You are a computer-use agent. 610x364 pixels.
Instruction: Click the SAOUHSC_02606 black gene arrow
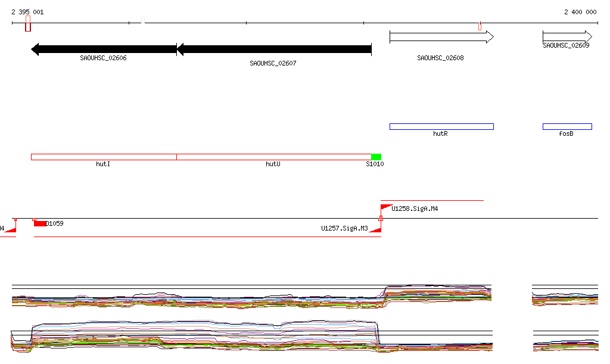pos(104,49)
